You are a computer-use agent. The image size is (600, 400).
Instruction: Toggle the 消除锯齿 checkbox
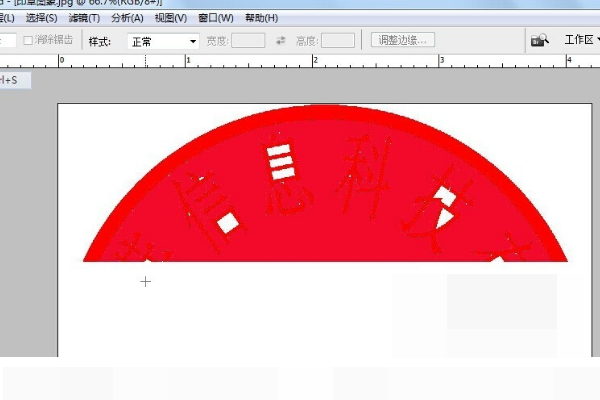click(28, 40)
